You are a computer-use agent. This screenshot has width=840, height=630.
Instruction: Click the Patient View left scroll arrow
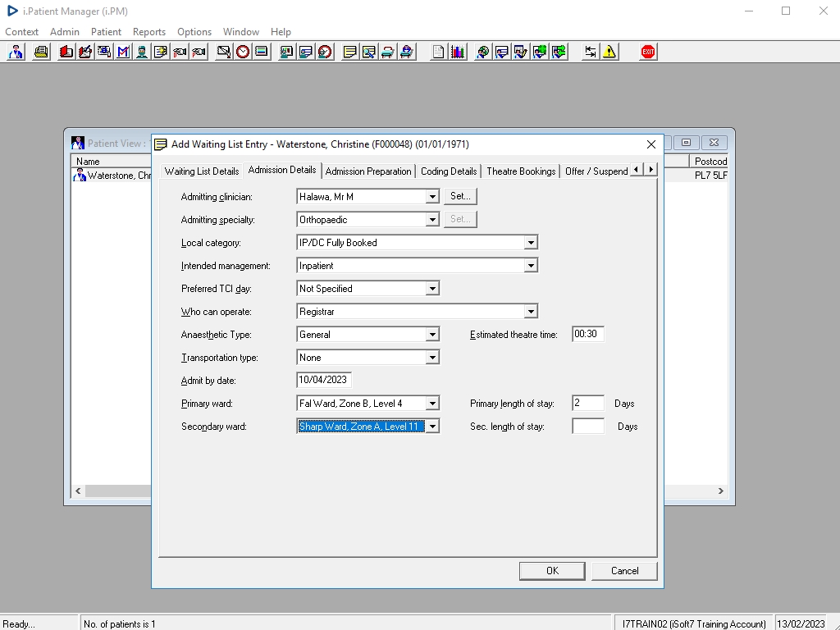78,491
